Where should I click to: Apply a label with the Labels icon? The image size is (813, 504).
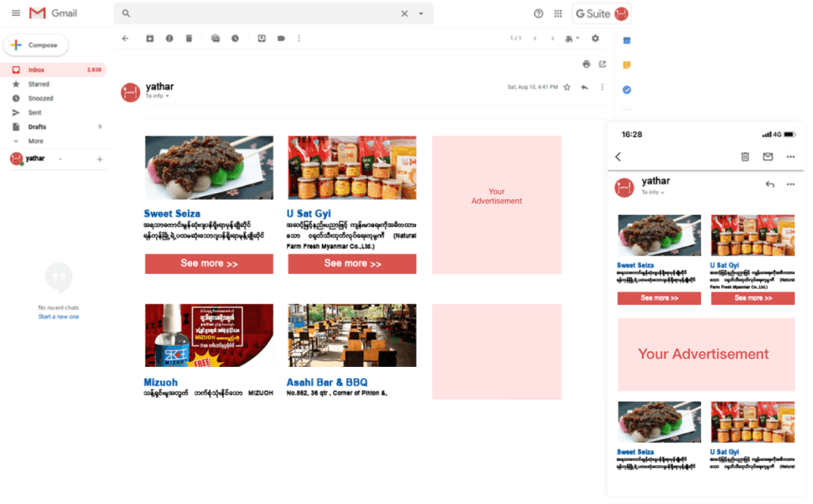(281, 39)
